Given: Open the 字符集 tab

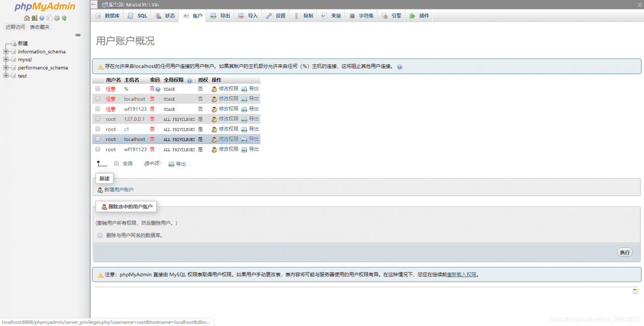Looking at the screenshot, I should tap(362, 16).
